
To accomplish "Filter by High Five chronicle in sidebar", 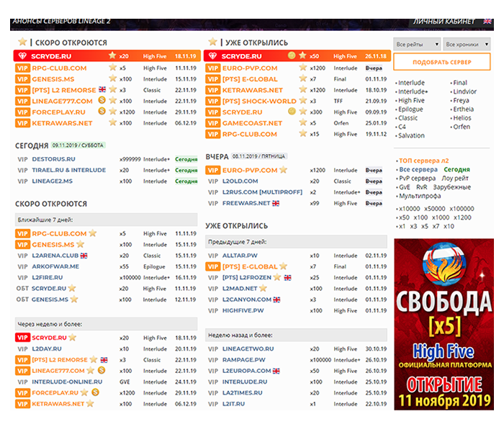I will (x=411, y=100).
